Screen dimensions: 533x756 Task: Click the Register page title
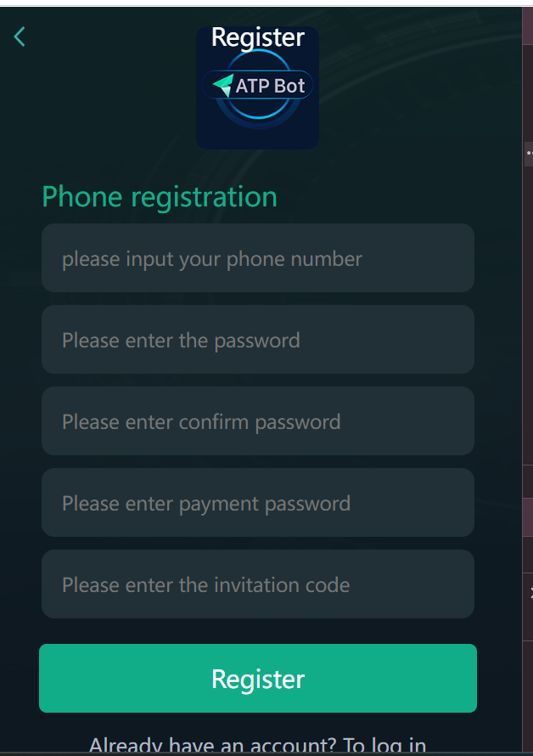tap(257, 37)
